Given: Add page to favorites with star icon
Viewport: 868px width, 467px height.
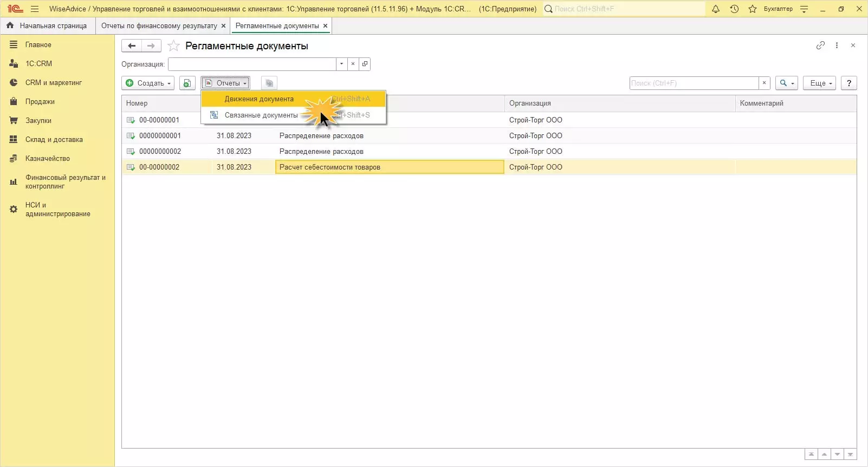Looking at the screenshot, I should point(173,46).
